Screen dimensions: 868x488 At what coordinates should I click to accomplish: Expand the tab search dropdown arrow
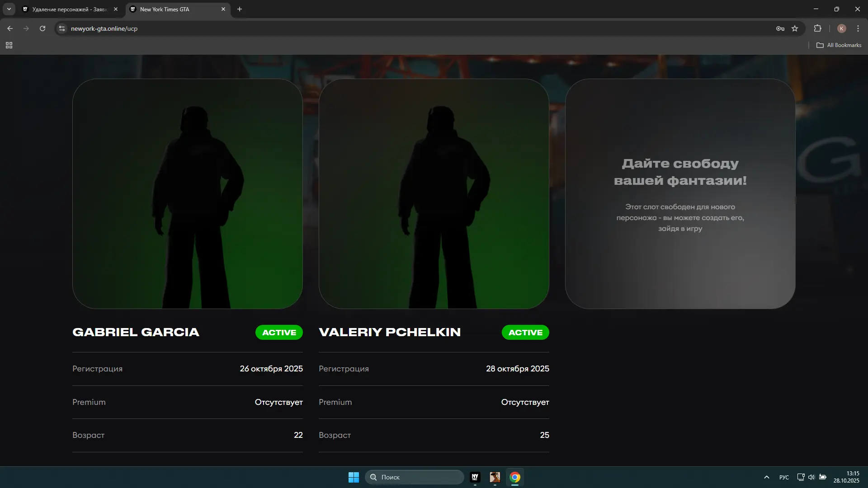9,9
